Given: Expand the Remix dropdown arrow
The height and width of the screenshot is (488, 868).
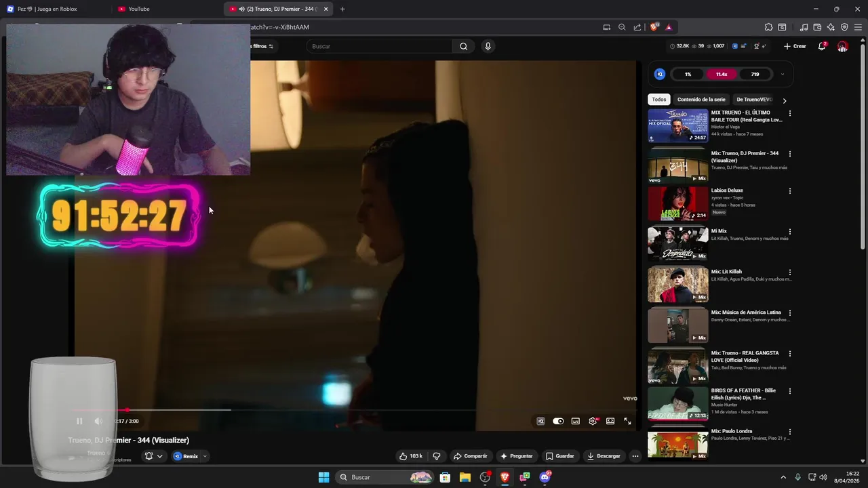Looking at the screenshot, I should 205,456.
